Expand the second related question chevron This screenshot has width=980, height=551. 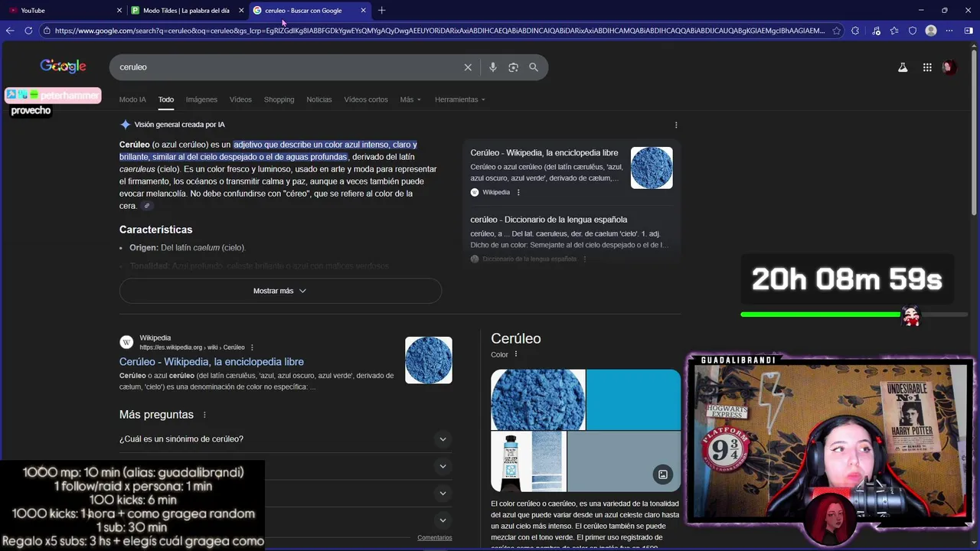(443, 467)
